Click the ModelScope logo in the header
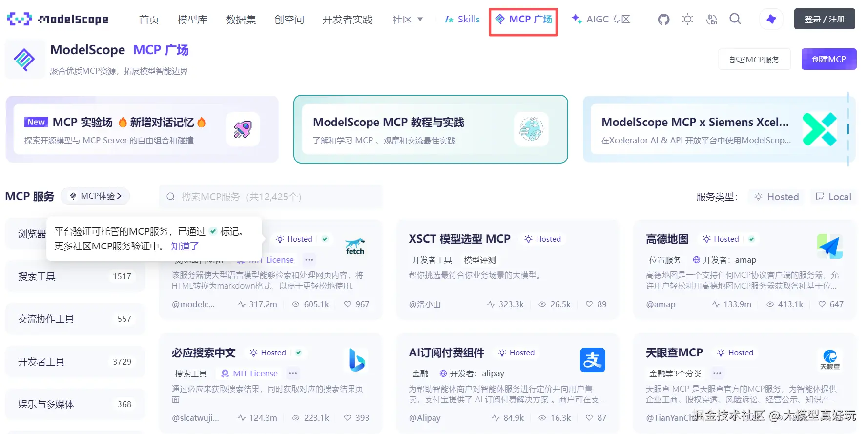 (x=58, y=19)
